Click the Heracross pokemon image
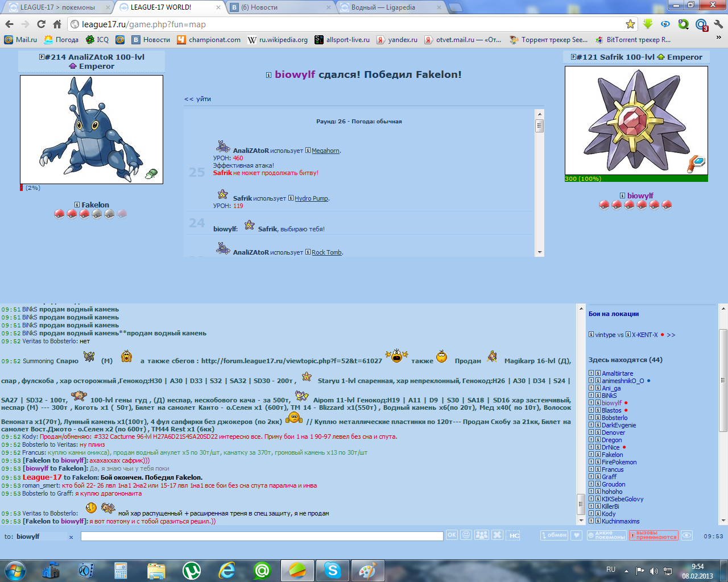The image size is (728, 582). pyautogui.click(x=92, y=130)
